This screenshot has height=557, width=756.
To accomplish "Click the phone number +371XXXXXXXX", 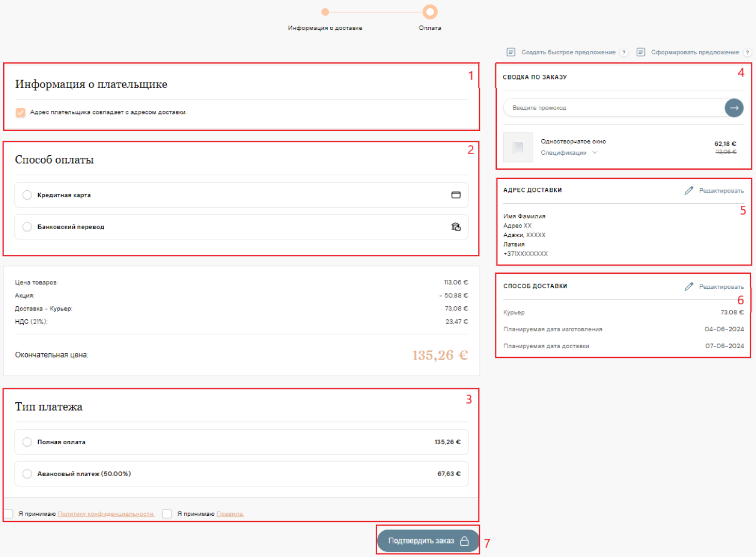I will [525, 254].
